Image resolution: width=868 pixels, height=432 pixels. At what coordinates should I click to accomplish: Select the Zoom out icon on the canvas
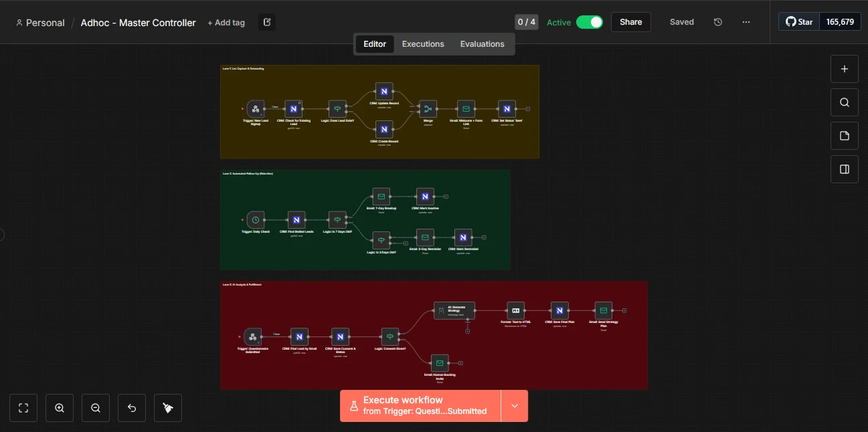tap(95, 407)
